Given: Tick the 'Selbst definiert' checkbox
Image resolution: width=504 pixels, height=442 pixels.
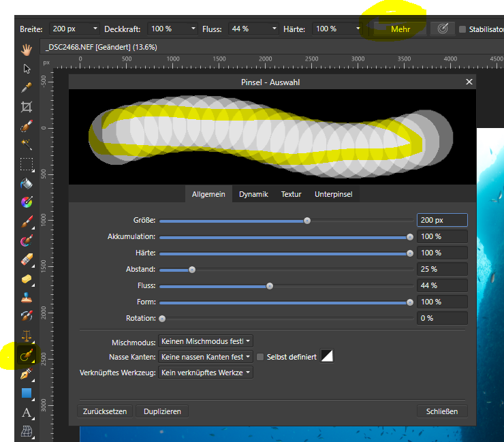Looking at the screenshot, I should tap(259, 357).
